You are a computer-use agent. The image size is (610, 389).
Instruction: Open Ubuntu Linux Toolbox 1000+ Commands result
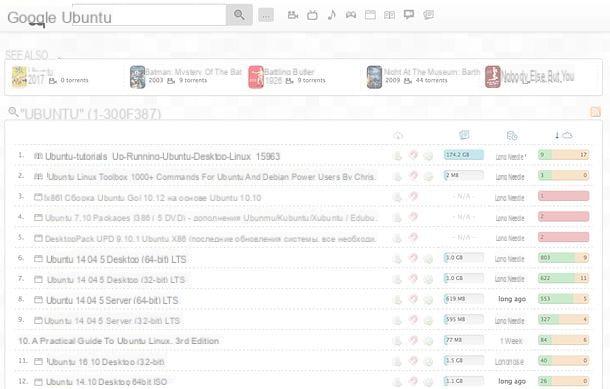coord(210,177)
